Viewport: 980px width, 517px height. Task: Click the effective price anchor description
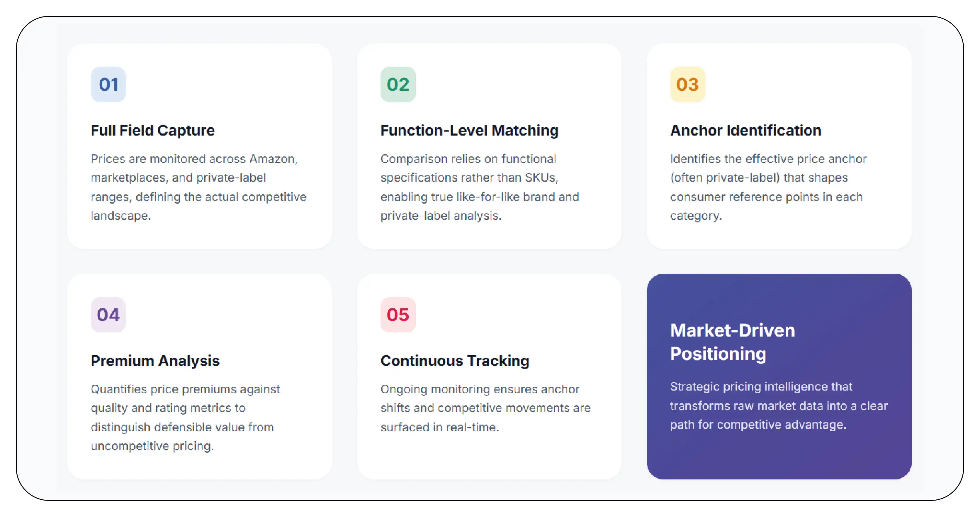tap(768, 187)
